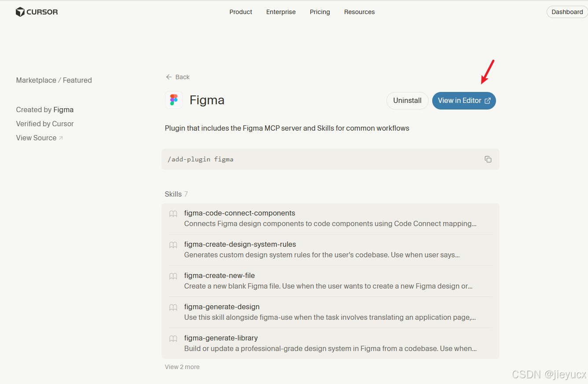Open the Dashboard

567,12
